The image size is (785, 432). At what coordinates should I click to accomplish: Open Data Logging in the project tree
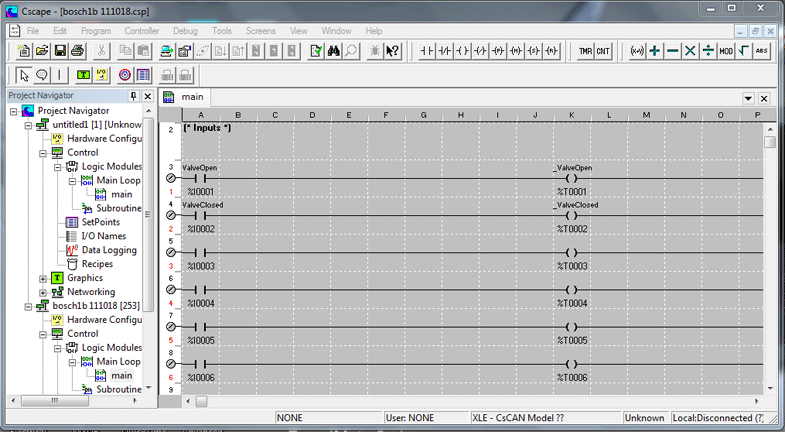click(108, 250)
